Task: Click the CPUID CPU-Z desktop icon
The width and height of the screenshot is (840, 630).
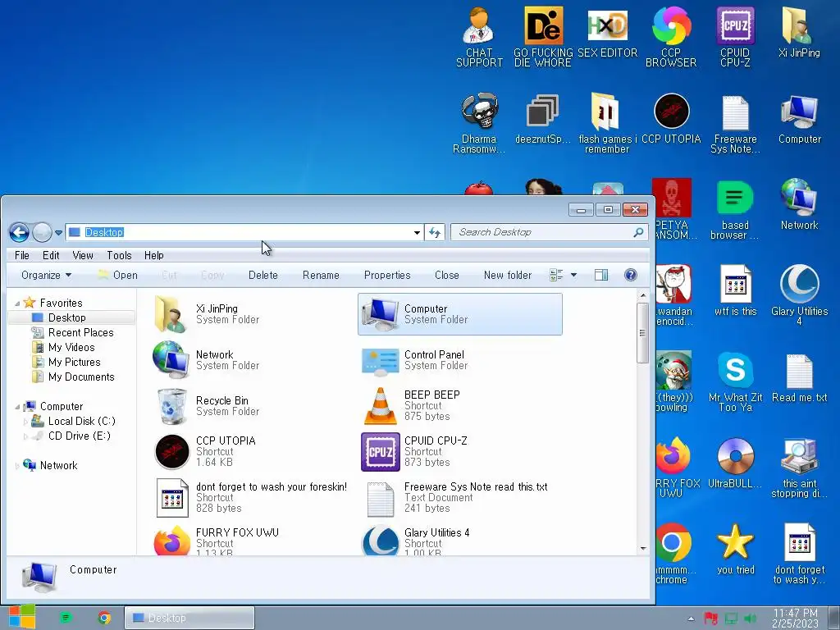Action: click(735, 38)
